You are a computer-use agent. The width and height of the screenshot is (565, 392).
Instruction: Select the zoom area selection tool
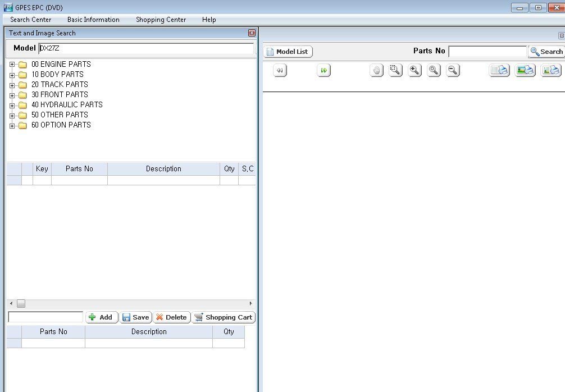point(396,70)
